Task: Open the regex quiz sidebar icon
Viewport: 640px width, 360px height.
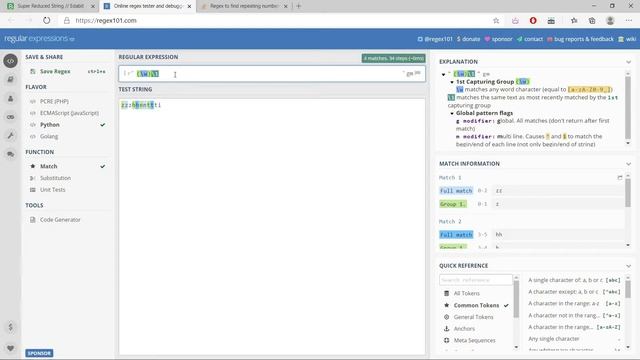Action: (x=11, y=117)
